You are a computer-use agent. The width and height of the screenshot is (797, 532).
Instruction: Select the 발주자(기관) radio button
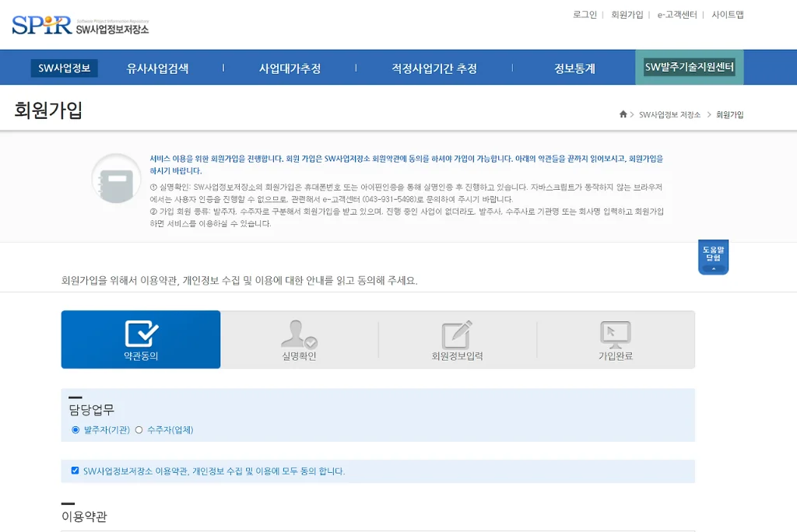tap(75, 429)
